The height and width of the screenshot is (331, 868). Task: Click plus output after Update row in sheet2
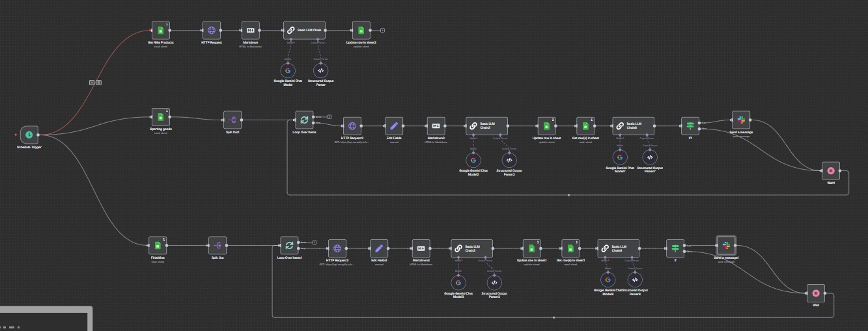[x=382, y=30]
